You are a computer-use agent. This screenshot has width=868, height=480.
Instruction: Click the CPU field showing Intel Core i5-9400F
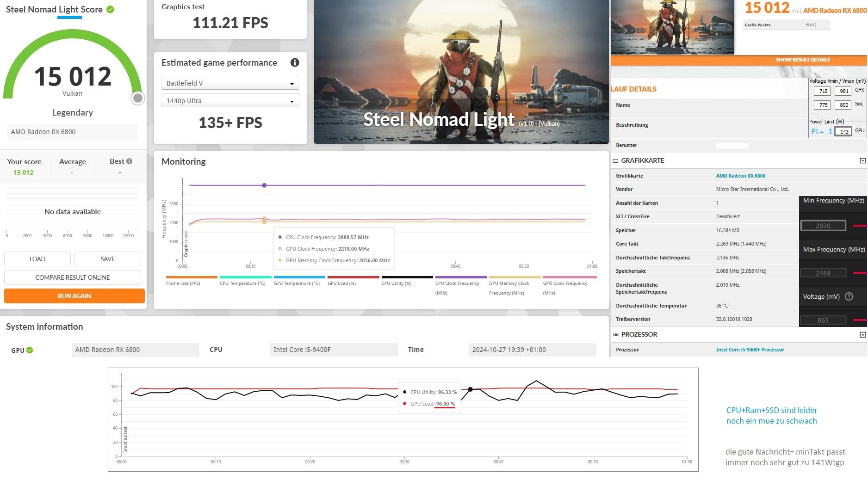pyautogui.click(x=334, y=350)
